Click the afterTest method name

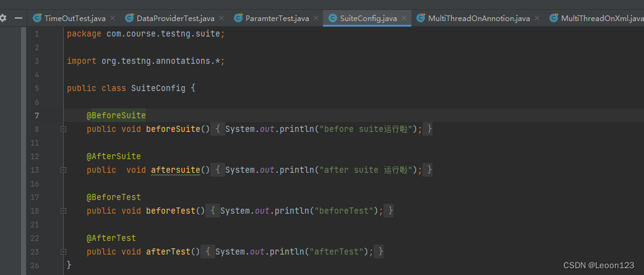point(168,251)
